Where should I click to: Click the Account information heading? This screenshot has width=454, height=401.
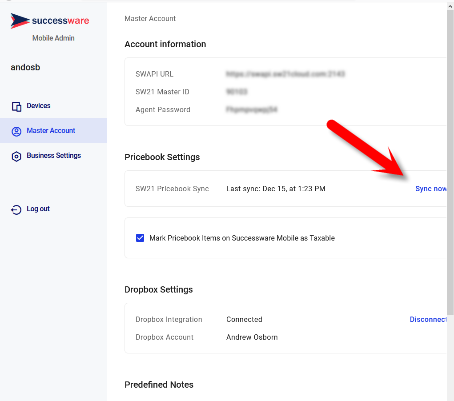click(x=165, y=44)
